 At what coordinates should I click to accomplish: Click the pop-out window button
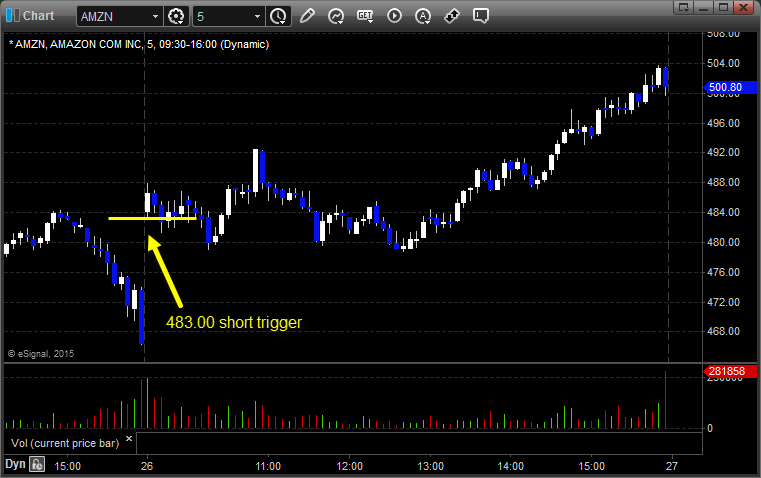pyautogui.click(x=683, y=7)
